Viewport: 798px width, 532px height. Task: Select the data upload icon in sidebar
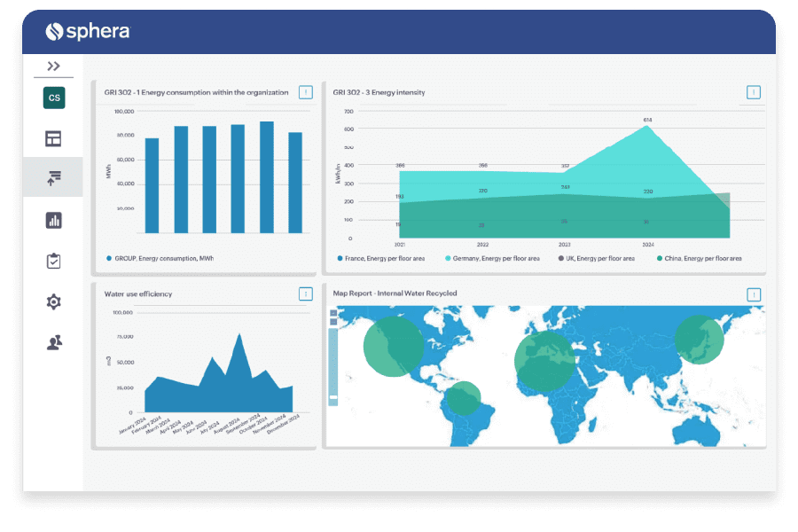click(x=54, y=178)
